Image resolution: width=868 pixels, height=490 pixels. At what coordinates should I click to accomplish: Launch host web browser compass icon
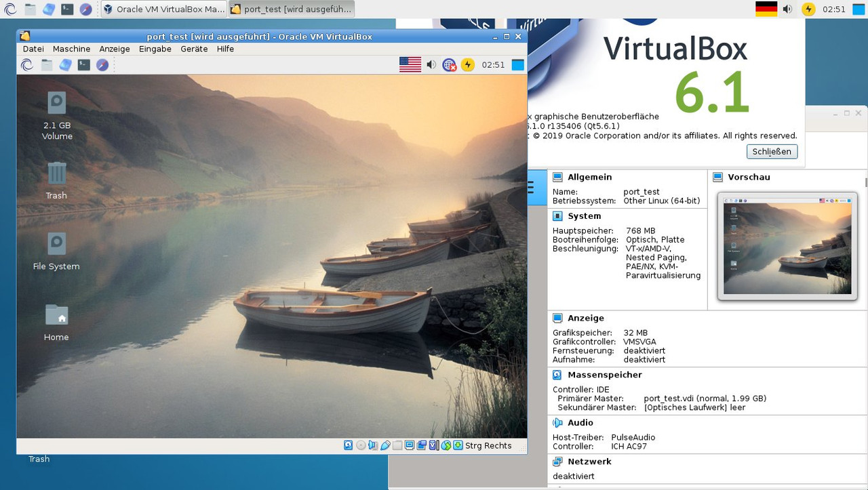coord(85,9)
